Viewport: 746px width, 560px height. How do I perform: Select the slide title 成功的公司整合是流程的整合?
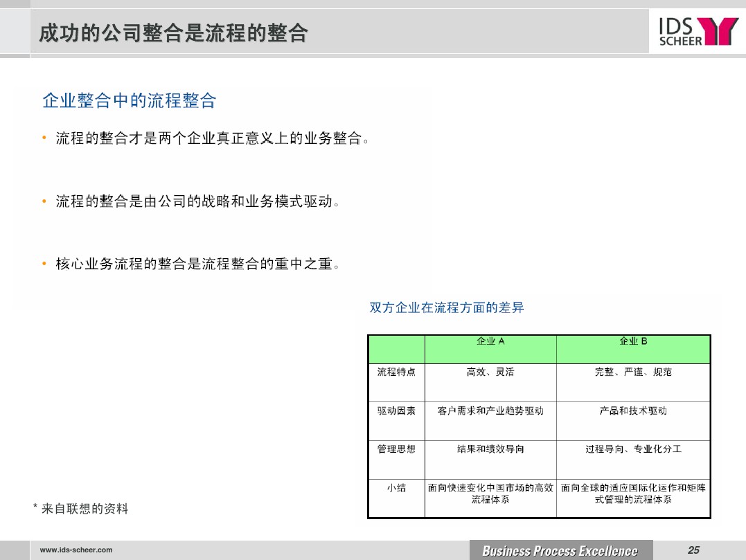coord(173,33)
